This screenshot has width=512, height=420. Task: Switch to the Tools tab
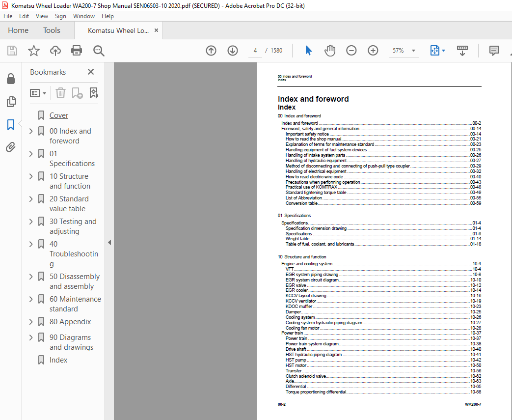[x=52, y=30]
